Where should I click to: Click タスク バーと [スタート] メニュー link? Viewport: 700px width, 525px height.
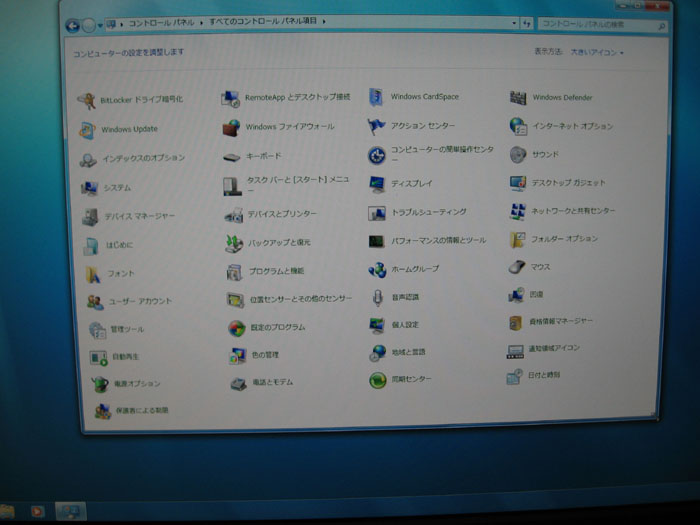coord(298,184)
